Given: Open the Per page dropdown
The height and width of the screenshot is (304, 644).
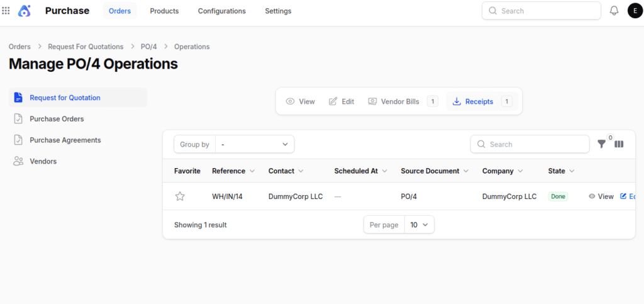Looking at the screenshot, I should click(419, 225).
